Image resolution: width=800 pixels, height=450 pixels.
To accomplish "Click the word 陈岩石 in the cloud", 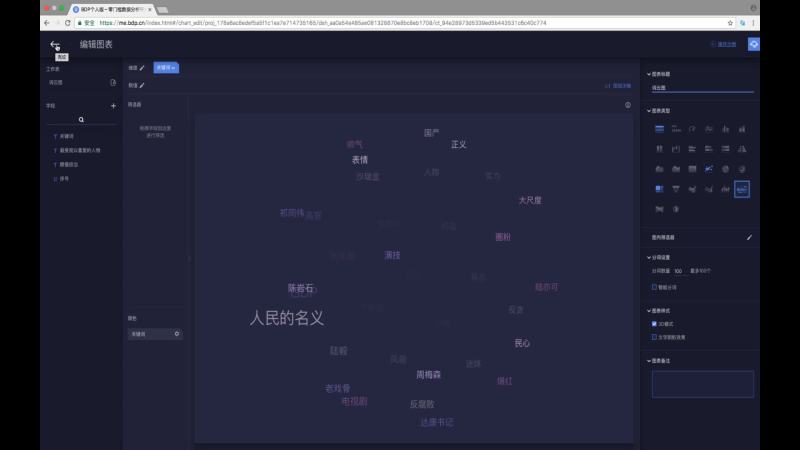I will click(x=301, y=288).
